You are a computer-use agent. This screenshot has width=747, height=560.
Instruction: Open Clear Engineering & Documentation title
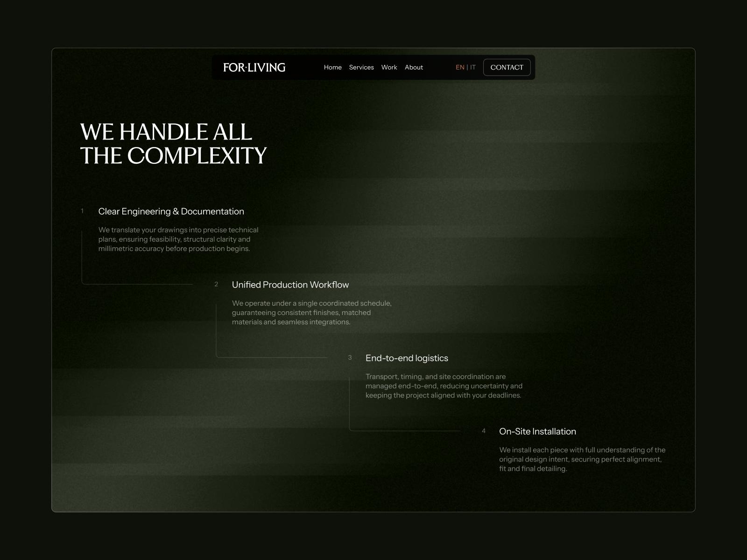pos(171,211)
